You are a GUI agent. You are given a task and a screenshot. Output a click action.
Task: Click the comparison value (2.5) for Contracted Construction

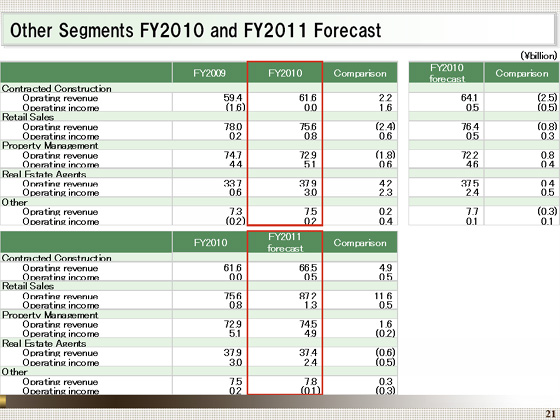pyautogui.click(x=548, y=98)
